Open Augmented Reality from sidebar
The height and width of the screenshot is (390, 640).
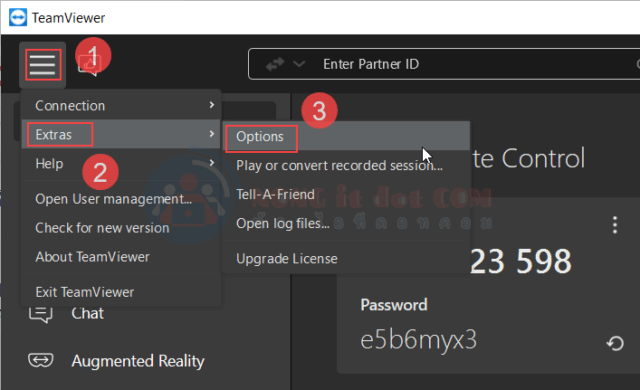coord(116,361)
